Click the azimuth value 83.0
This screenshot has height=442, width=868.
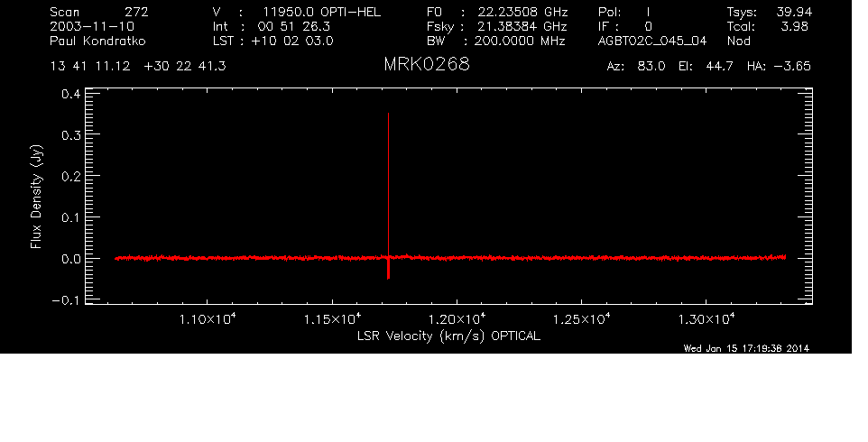[x=651, y=67]
